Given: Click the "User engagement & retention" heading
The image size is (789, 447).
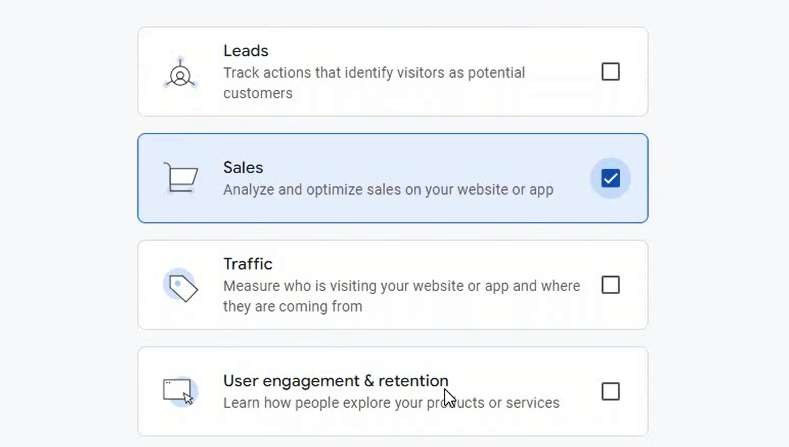Looking at the screenshot, I should pyautogui.click(x=336, y=381).
